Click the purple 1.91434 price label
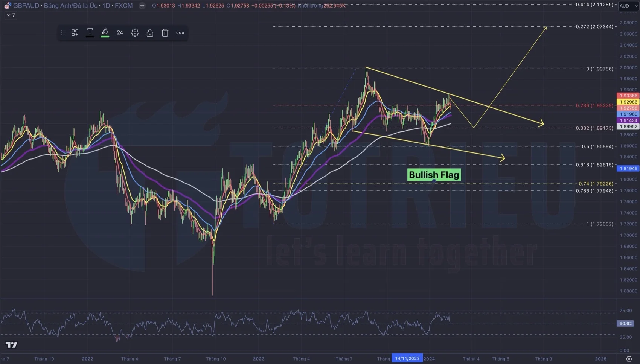The height and width of the screenshot is (364, 640). tap(628, 120)
